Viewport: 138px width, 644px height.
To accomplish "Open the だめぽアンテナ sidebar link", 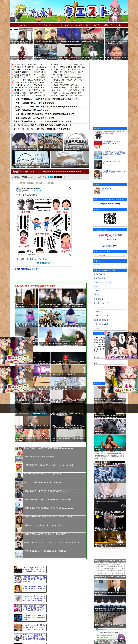I will [x=99, y=299].
